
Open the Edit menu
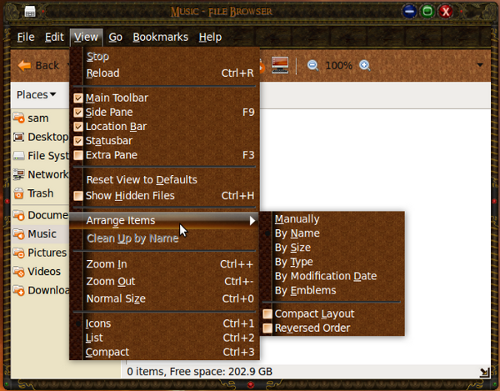coord(54,37)
